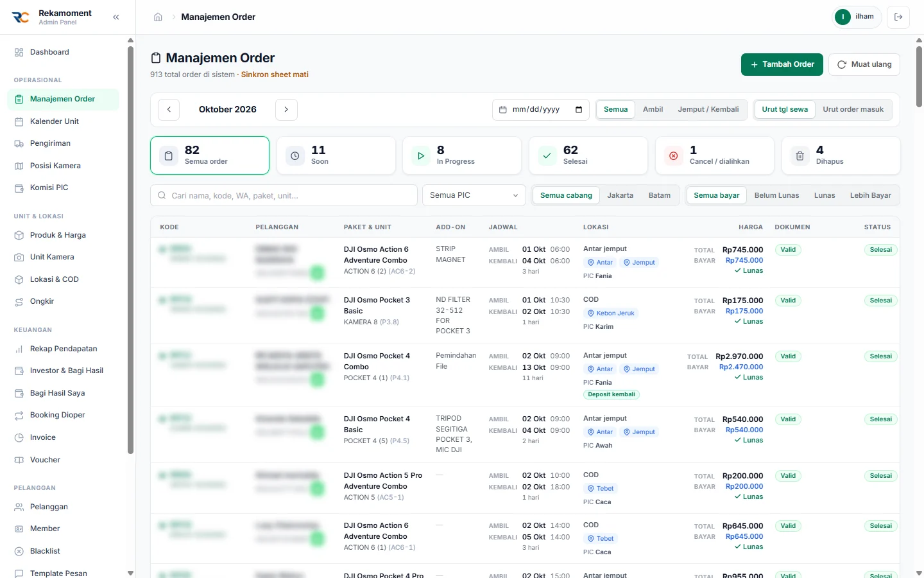Screen dimensions: 924x578
Task: Show the 8 In Progress orders card
Action: click(462, 155)
